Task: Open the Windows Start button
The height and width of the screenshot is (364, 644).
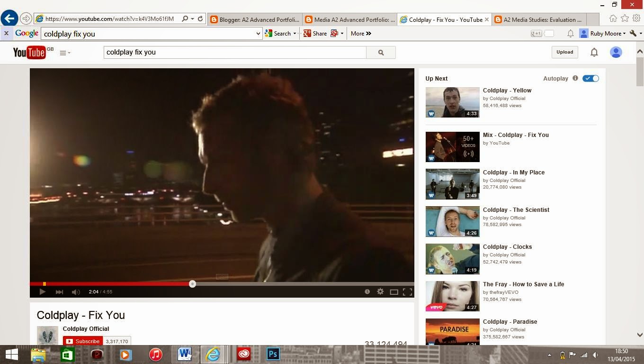Action: 11,355
